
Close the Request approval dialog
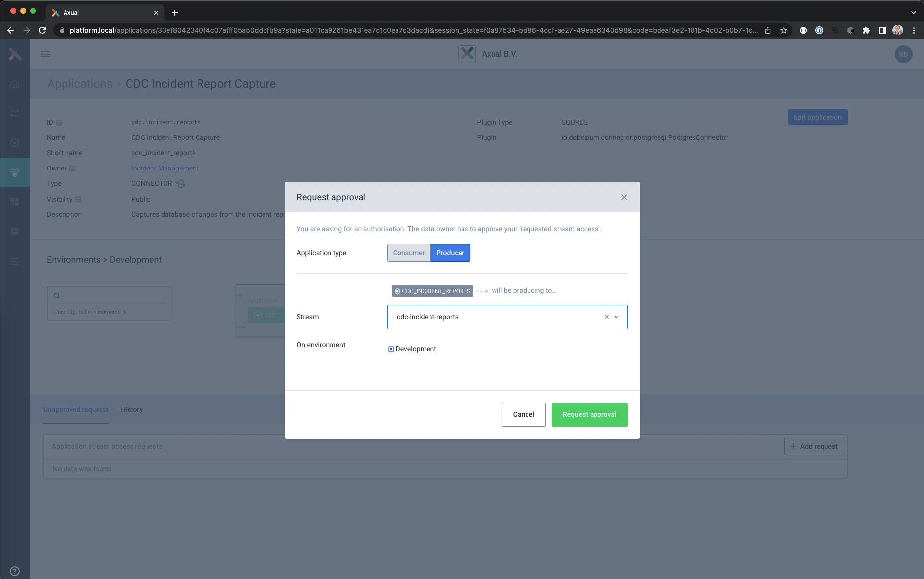[624, 197]
